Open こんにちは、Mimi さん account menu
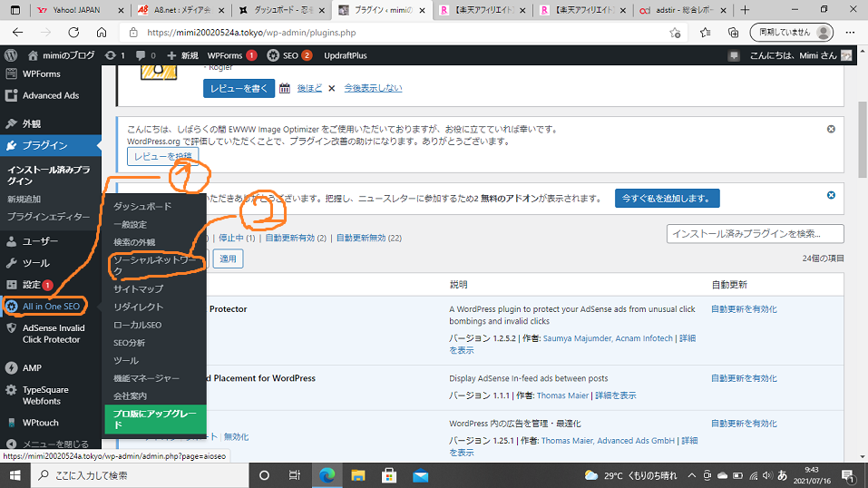The image size is (868, 488). [801, 55]
